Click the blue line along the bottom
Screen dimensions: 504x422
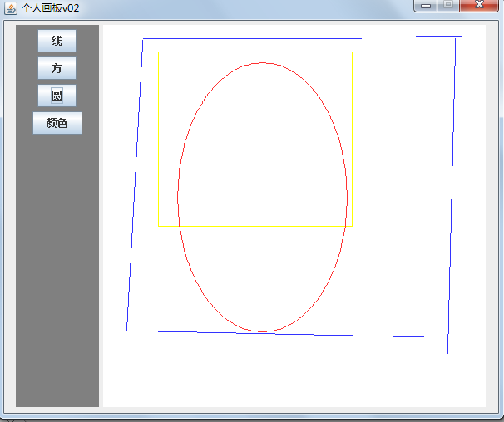pyautogui.click(x=274, y=333)
